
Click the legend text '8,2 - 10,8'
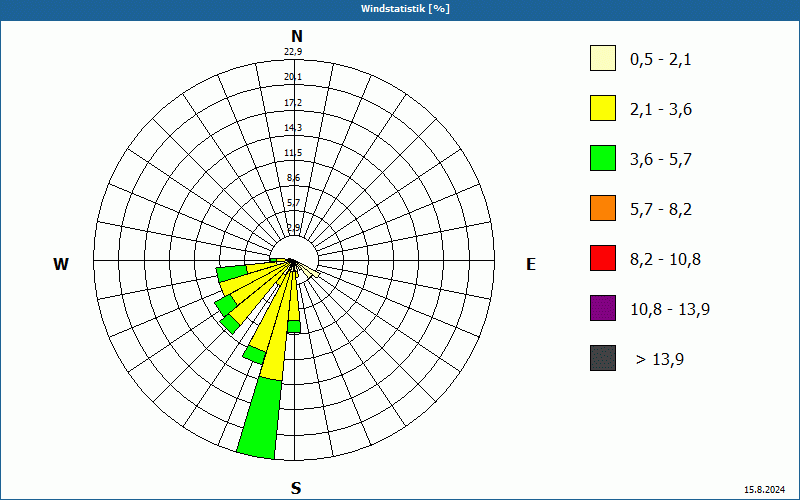tap(666, 260)
